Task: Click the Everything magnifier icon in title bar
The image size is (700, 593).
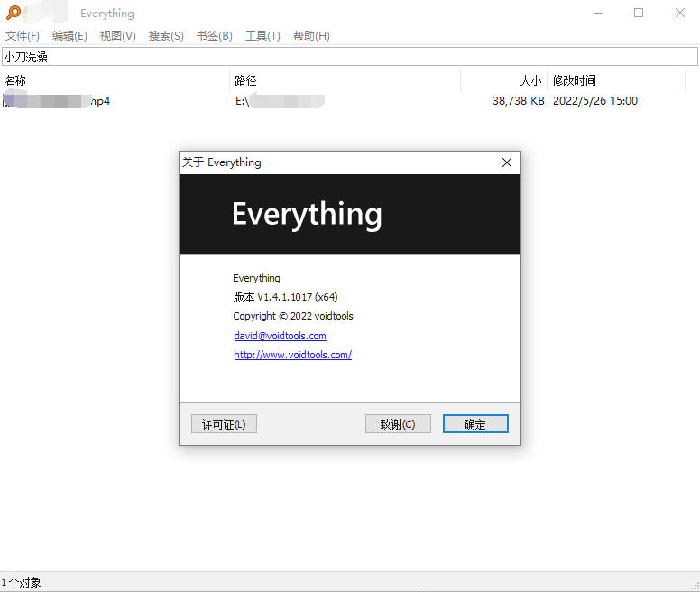Action: click(13, 13)
